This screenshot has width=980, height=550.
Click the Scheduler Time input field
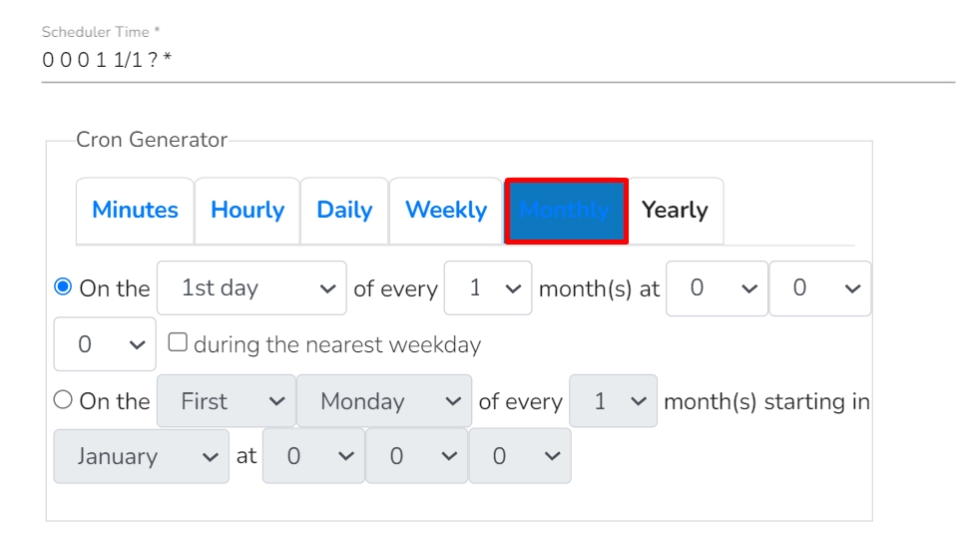[497, 60]
